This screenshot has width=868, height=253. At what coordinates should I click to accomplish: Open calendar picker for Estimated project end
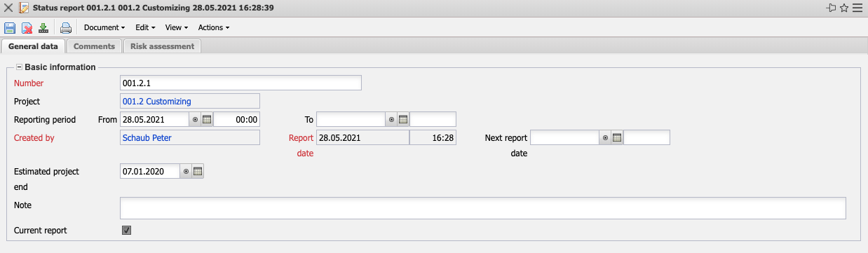(x=198, y=172)
